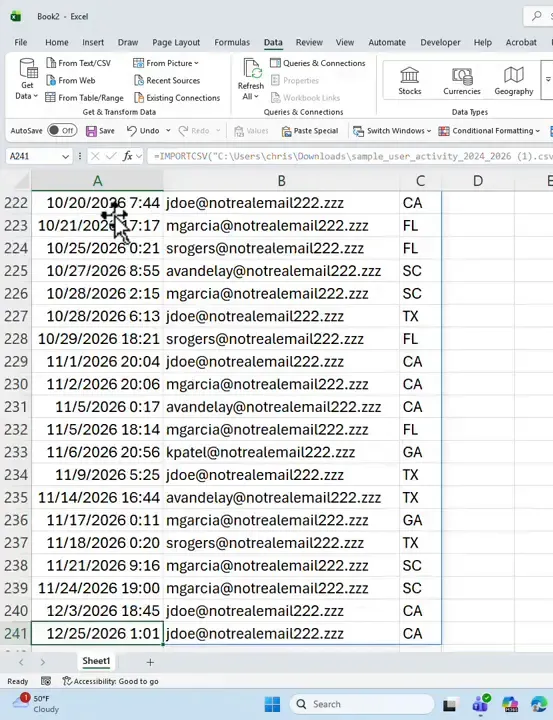Open the Conditional Formatting dropdown
This screenshot has height=720, width=553.
tap(489, 131)
